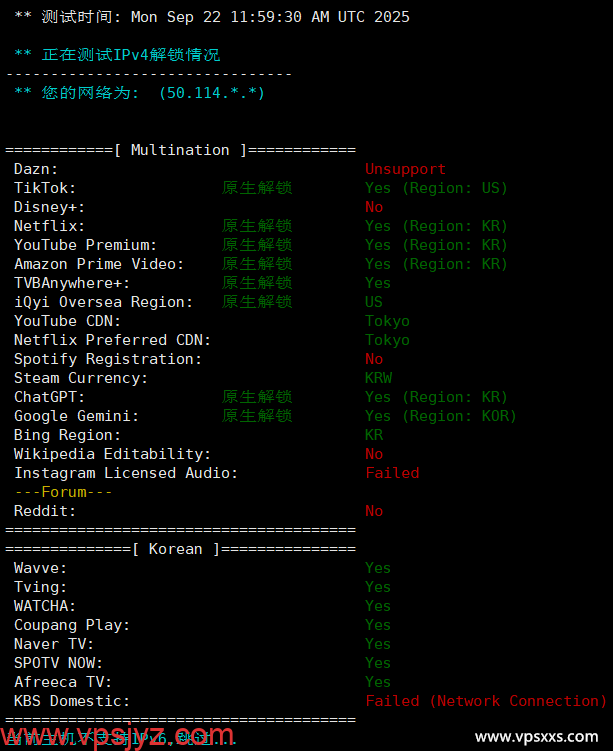Select the Tving Yes result

(x=378, y=587)
